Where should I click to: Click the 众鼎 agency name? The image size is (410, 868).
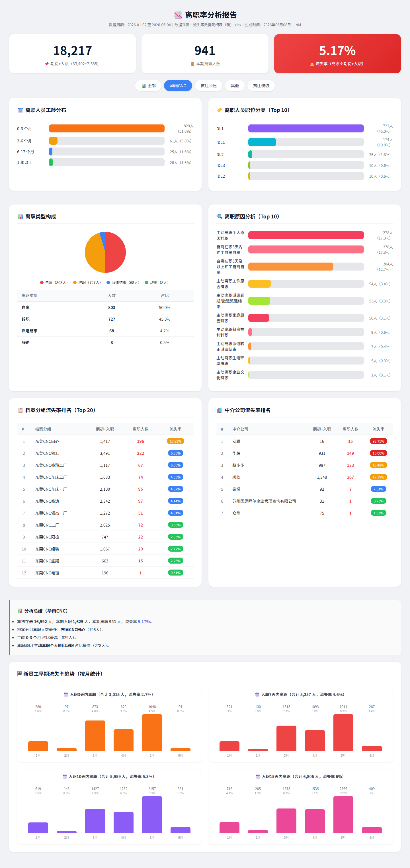point(236,513)
